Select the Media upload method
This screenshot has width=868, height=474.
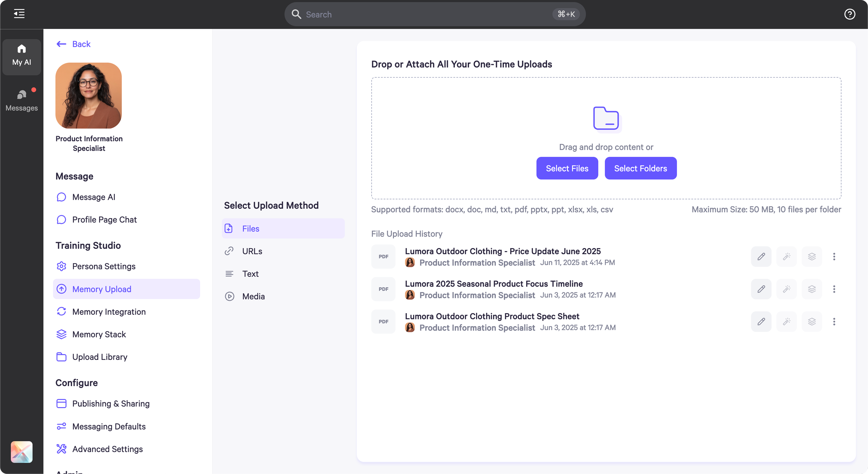pos(253,296)
